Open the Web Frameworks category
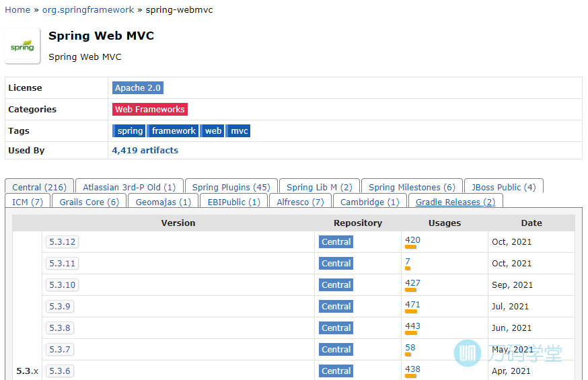The height and width of the screenshot is (380, 588). (x=149, y=110)
